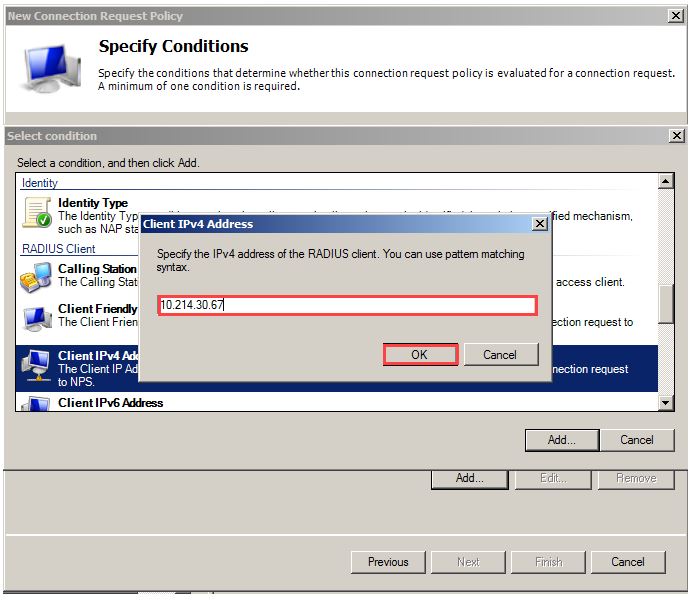
Task: Close the Select condition window
Action: (x=676, y=136)
